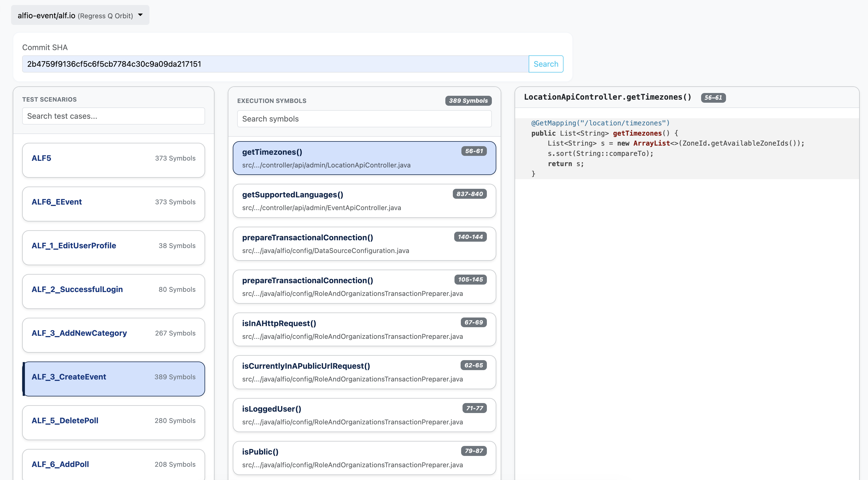The height and width of the screenshot is (480, 868).
Task: Click the s.sort(String::compareTo) code line
Action: pyautogui.click(x=600, y=154)
